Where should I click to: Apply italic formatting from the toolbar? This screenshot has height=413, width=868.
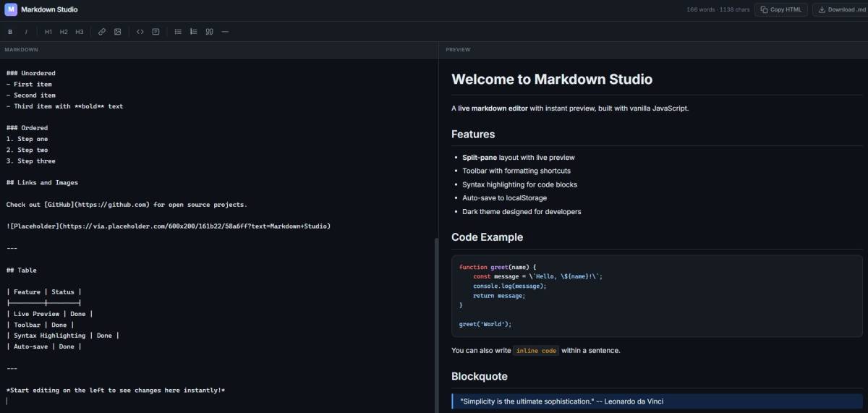[26, 32]
